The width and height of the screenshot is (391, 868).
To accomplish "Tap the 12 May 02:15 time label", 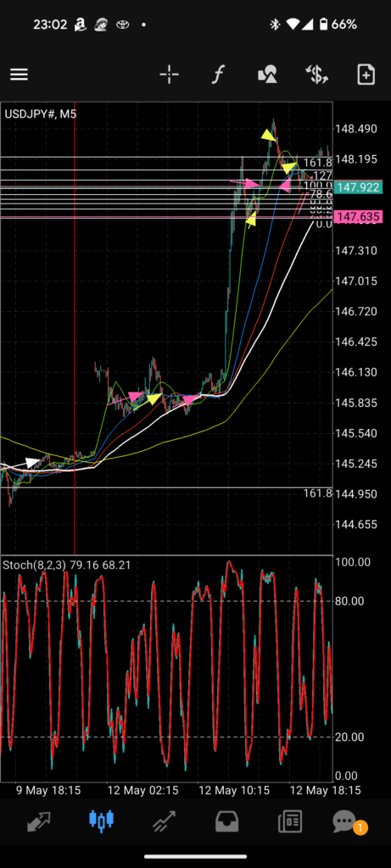I will click(142, 791).
